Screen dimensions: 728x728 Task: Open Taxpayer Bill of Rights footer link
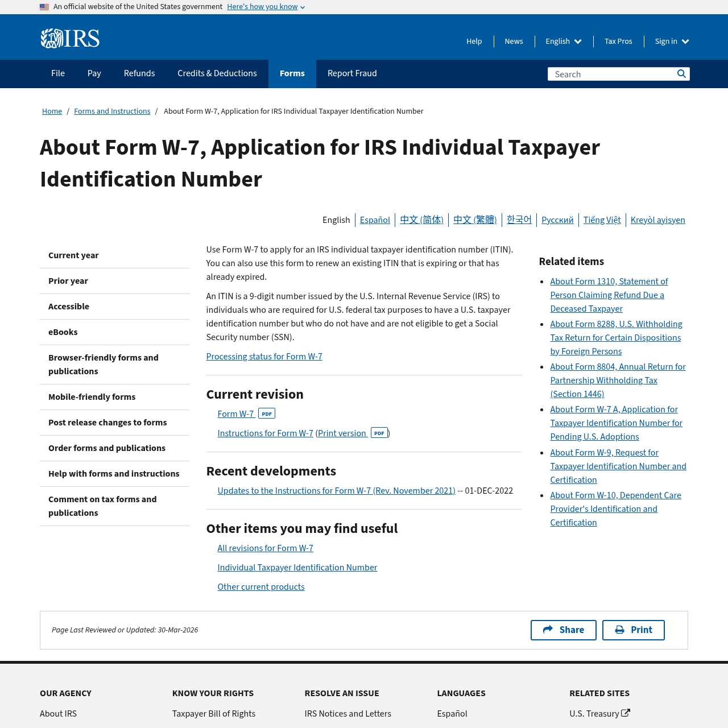(x=214, y=714)
